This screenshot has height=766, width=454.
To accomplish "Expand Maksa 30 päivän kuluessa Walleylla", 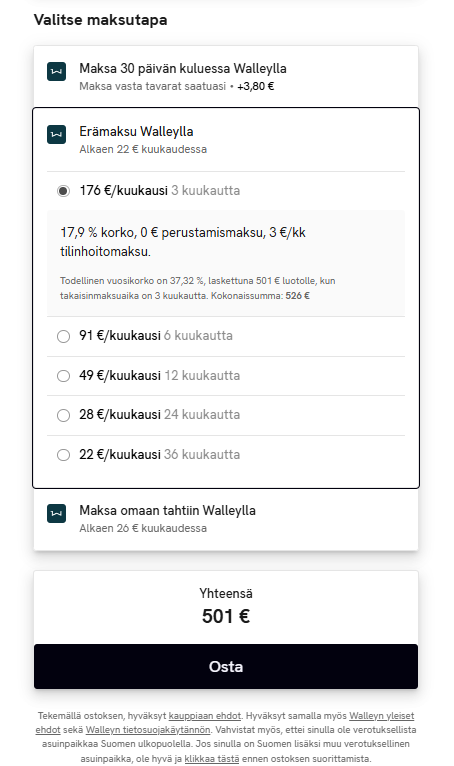I will click(226, 77).
